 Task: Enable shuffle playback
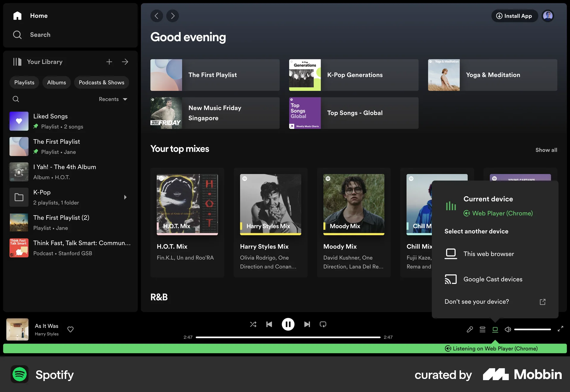pos(253,324)
